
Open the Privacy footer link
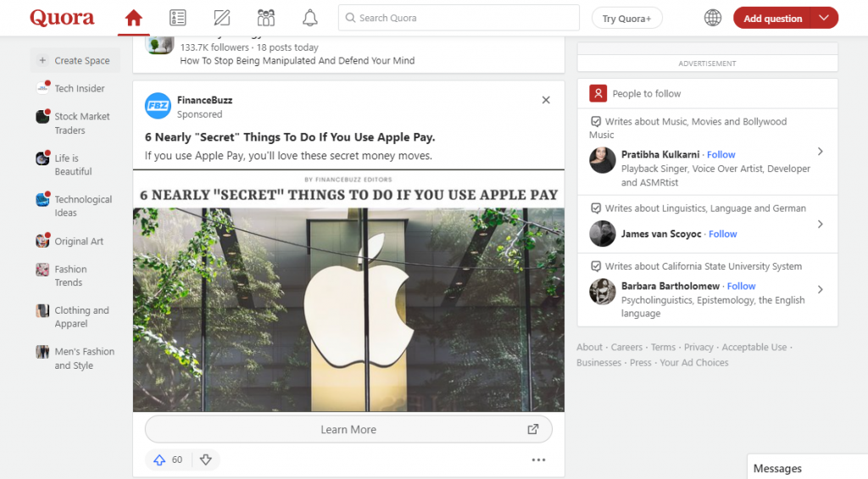point(698,348)
